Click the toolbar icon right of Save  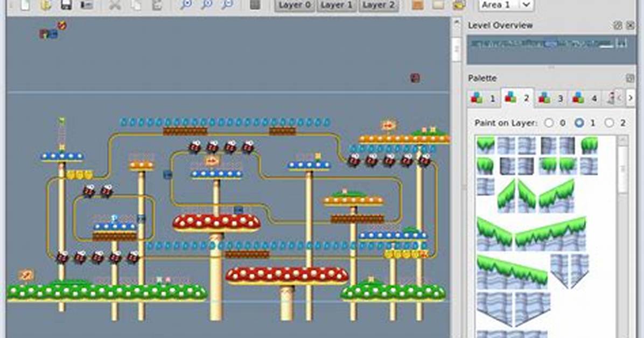point(86,4)
